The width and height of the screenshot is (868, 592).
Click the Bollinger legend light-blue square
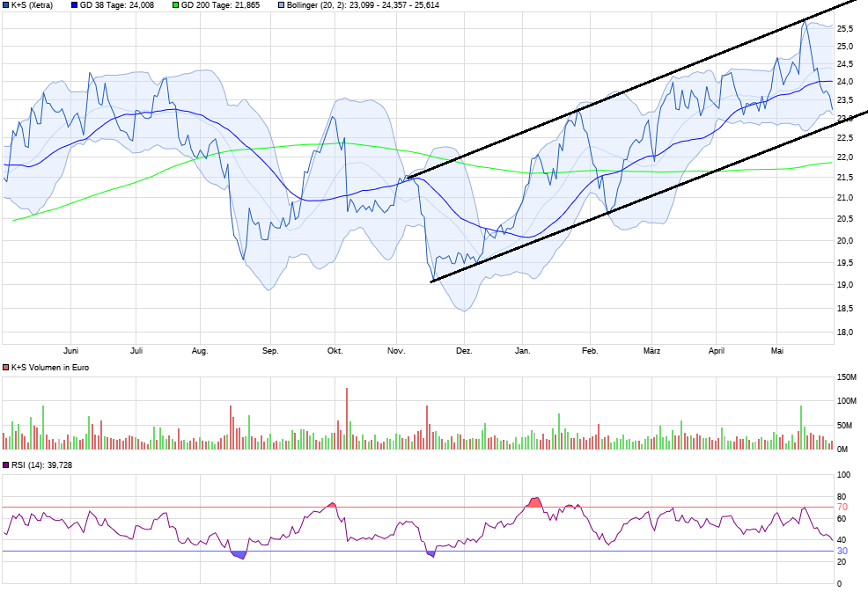click(281, 5)
